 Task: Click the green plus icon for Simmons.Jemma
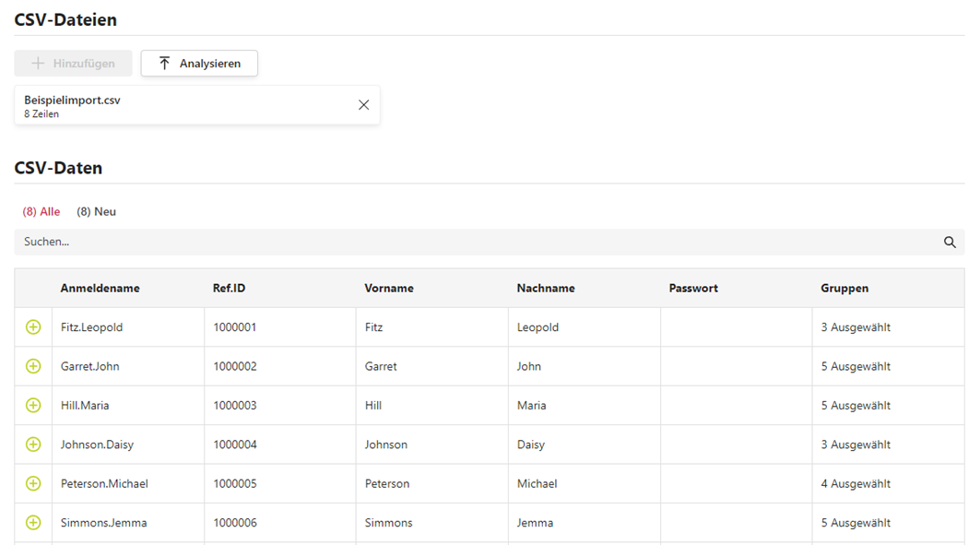coord(33,523)
